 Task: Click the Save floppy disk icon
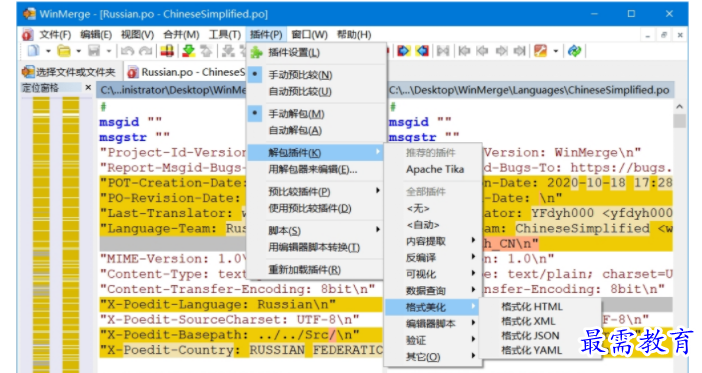coord(94,51)
